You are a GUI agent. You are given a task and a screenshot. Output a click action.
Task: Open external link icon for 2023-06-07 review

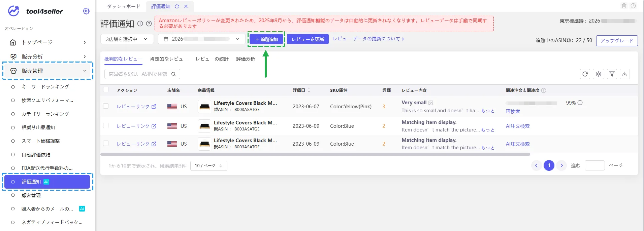tap(154, 107)
